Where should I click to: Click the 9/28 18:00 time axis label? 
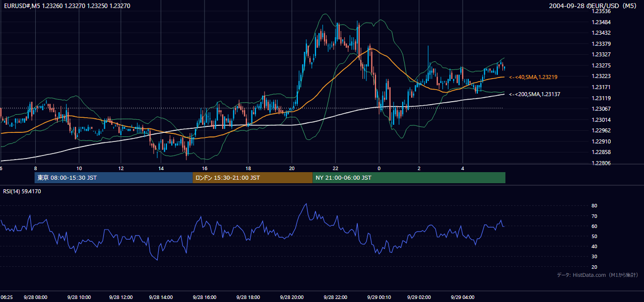tap(248, 297)
